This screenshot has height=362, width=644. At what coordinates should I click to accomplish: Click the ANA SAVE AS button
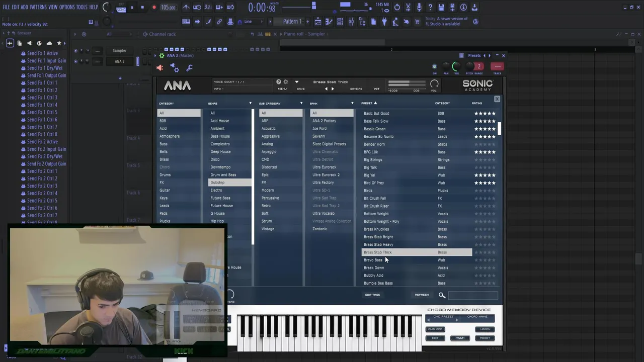tap(356, 89)
